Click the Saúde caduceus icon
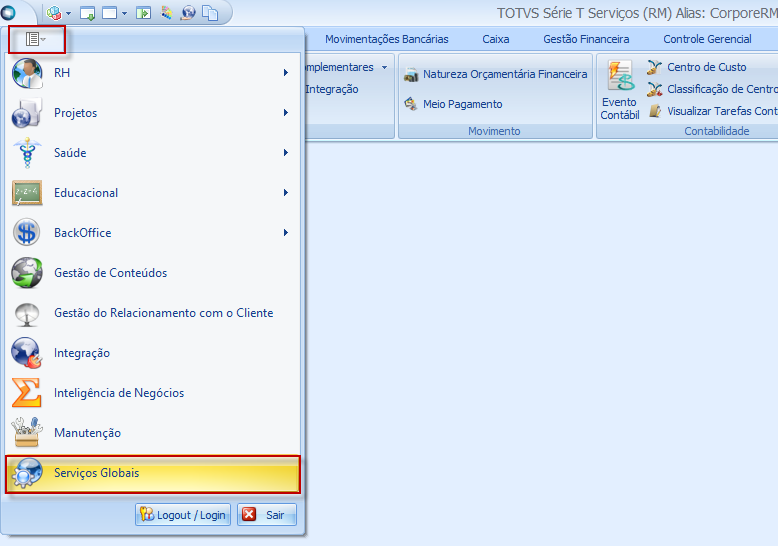The image size is (778, 546). (27, 153)
